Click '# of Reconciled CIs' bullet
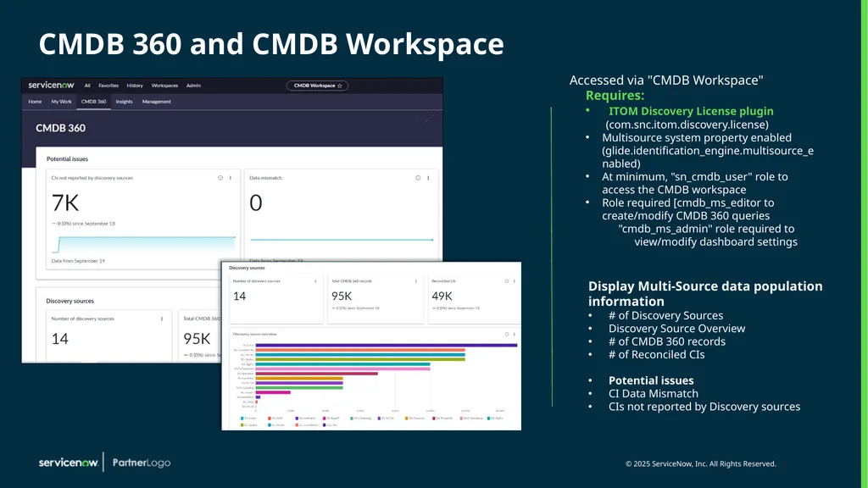This screenshot has height=488, width=868. [657, 355]
